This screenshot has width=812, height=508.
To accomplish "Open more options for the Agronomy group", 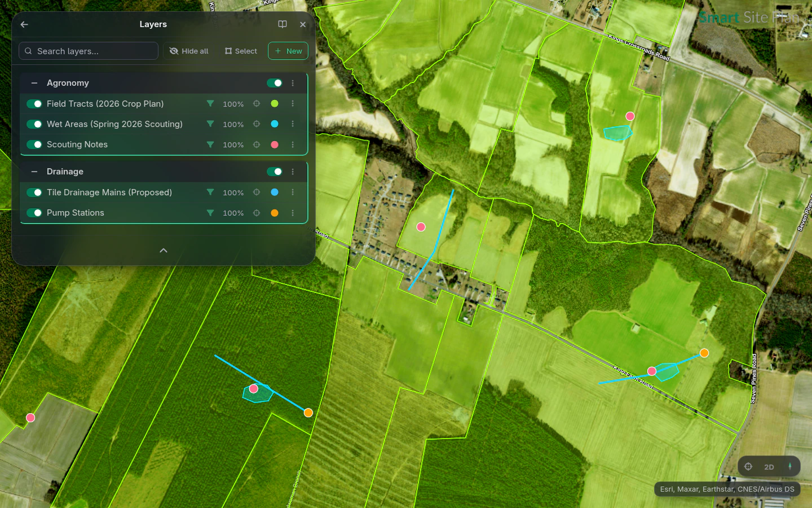I will point(293,83).
